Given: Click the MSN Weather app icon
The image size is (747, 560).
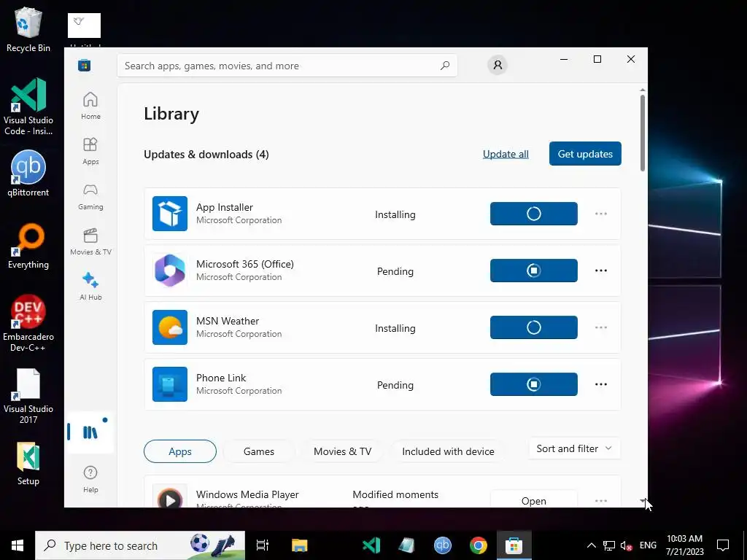Looking at the screenshot, I should tap(170, 327).
